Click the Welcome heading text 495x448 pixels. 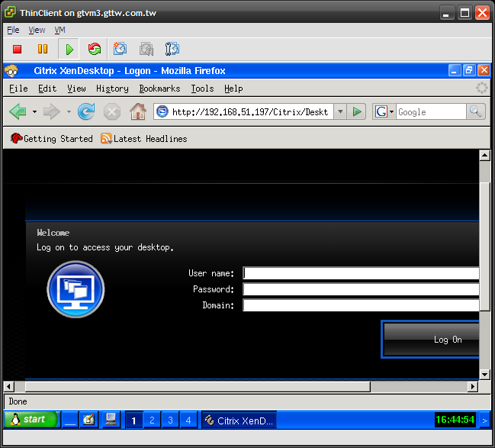(53, 233)
